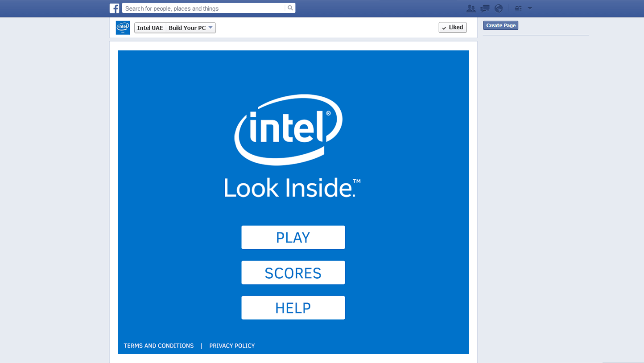
Task: Expand the account menu arrow
Action: point(530,8)
